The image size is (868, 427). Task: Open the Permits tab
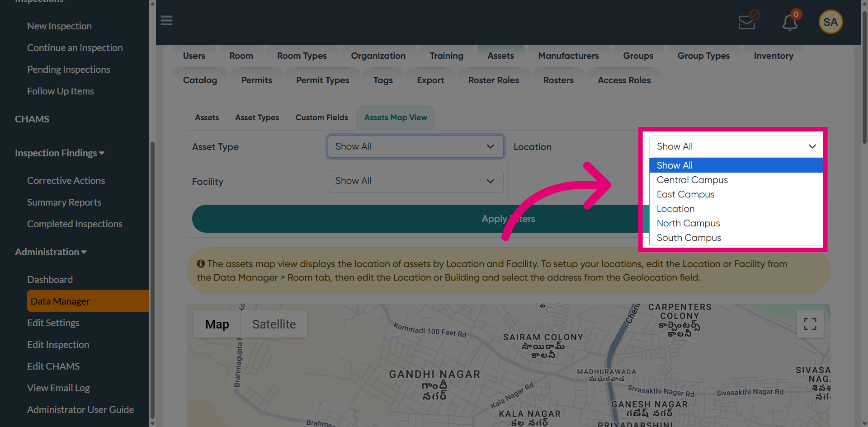coord(256,80)
